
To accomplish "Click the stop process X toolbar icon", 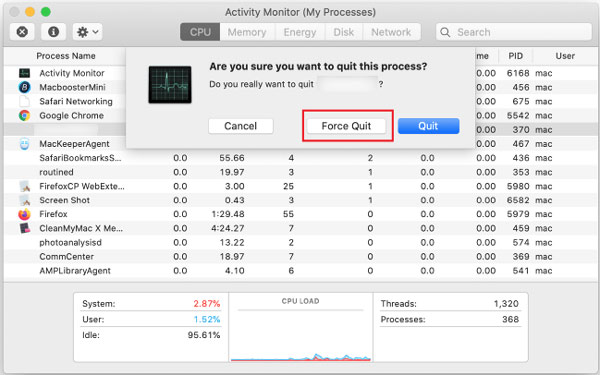I will coord(22,32).
